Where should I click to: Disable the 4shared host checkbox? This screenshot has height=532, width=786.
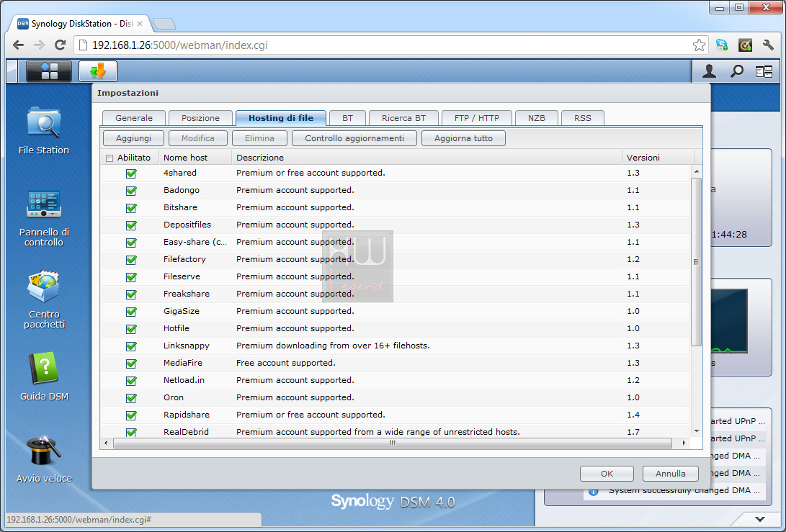click(x=131, y=173)
